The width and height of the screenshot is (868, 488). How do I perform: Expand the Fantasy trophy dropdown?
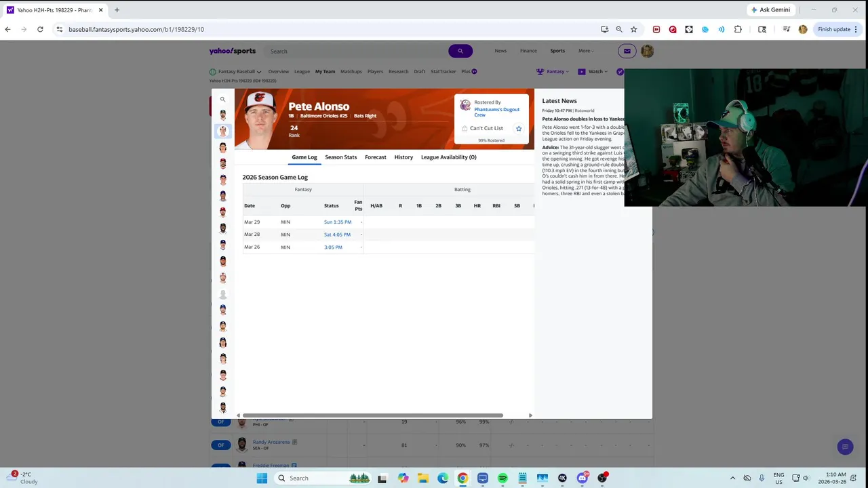coord(552,71)
